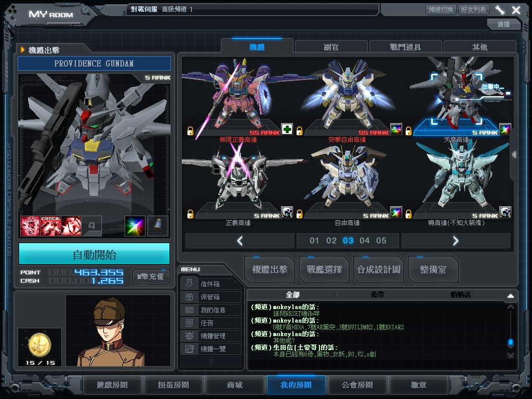Click the third red skill icon
The image size is (532, 399).
click(x=71, y=226)
